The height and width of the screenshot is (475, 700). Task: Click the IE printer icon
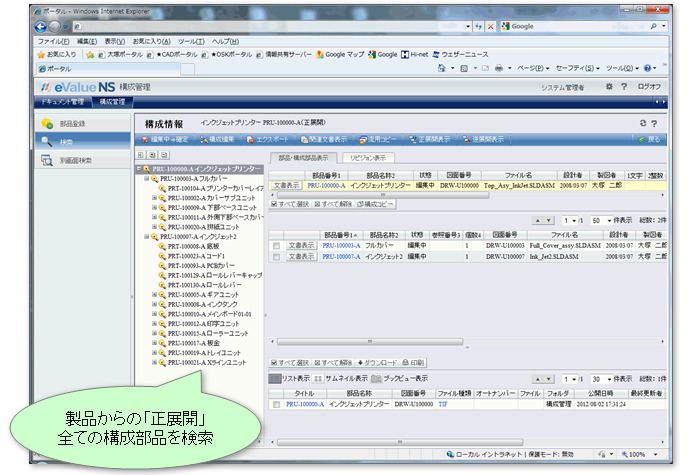point(499,68)
